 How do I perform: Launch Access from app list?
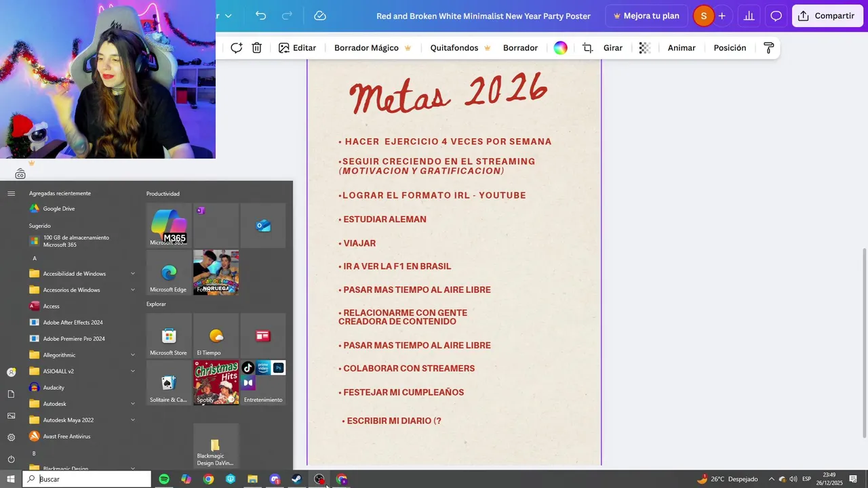[x=81, y=306]
